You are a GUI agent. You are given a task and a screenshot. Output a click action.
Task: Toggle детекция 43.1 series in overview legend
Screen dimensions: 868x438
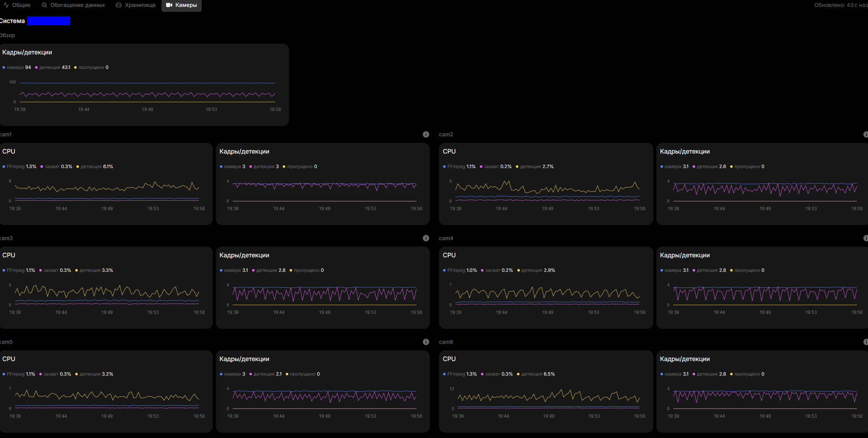pyautogui.click(x=53, y=67)
